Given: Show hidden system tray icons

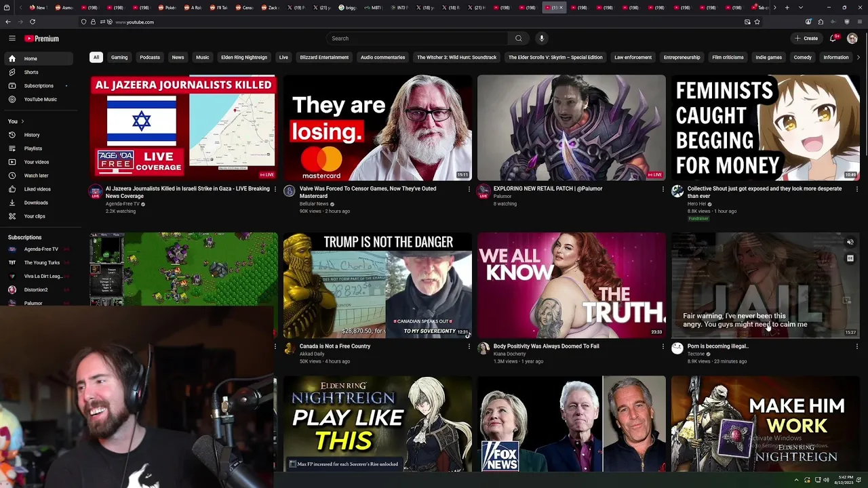Looking at the screenshot, I should coord(796,480).
